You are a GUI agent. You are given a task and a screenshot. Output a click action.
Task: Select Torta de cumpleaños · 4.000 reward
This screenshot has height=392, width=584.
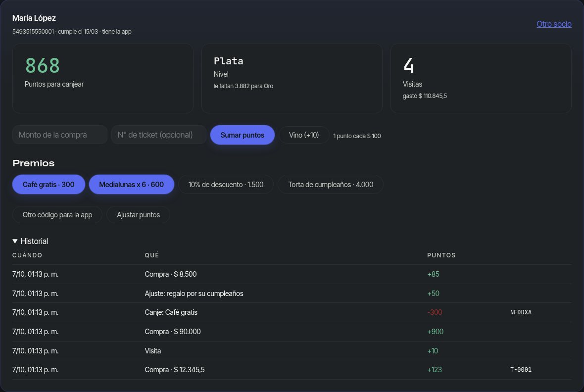pos(331,185)
